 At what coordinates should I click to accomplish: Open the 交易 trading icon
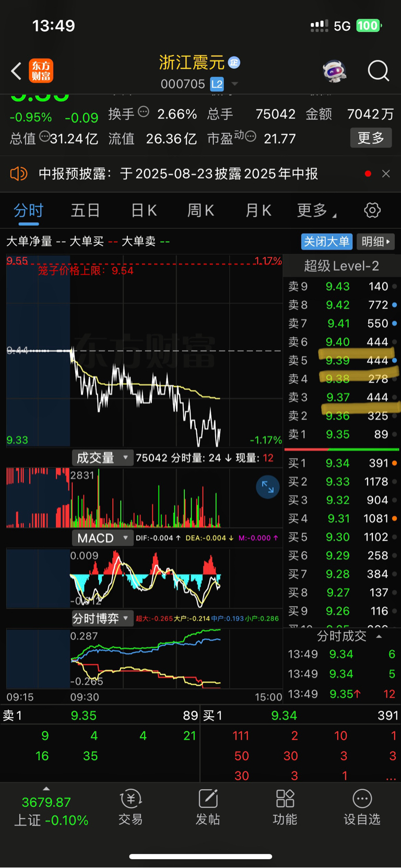click(x=131, y=807)
